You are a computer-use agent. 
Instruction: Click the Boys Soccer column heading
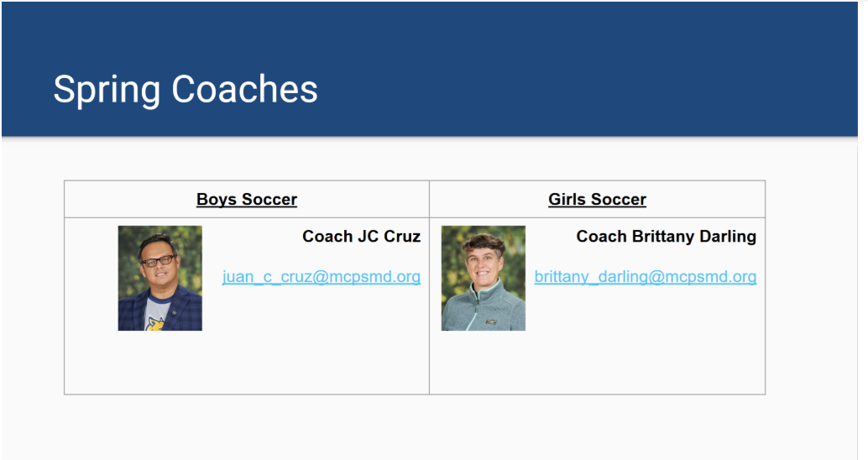pos(246,199)
